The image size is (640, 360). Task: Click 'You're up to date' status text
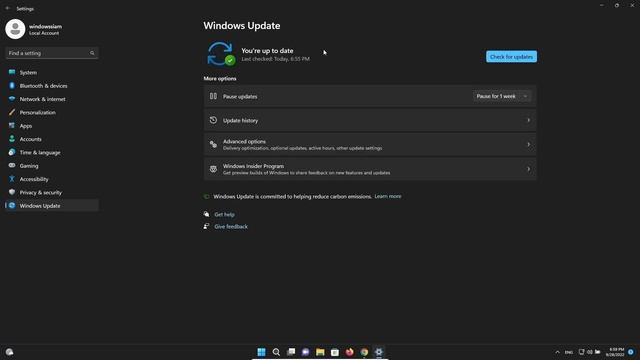267,51
